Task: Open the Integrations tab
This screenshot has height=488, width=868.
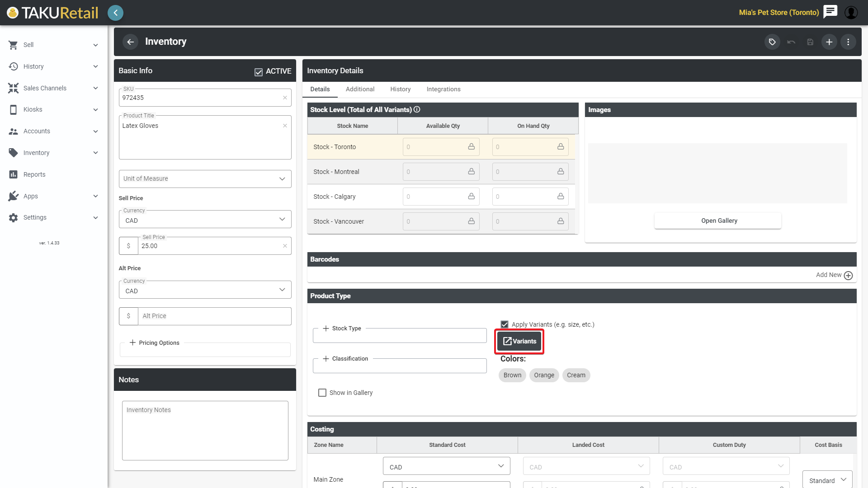Action: click(443, 89)
